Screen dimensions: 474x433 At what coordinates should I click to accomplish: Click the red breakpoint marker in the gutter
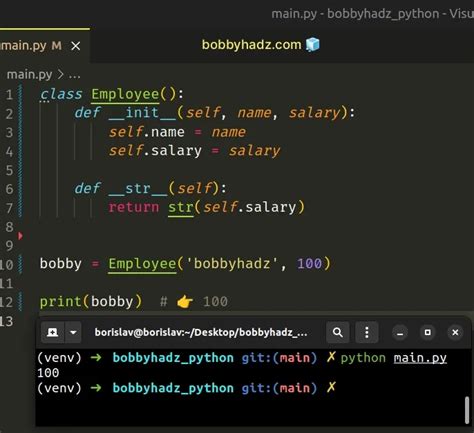coord(20,236)
